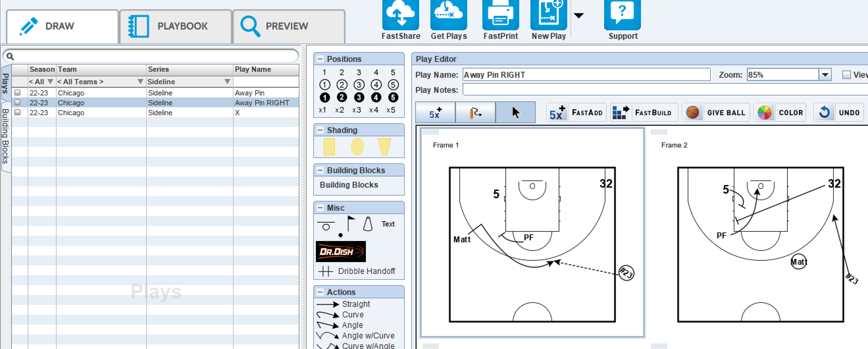Sort by the Play Name column header
The height and width of the screenshot is (349, 868).
(266, 69)
